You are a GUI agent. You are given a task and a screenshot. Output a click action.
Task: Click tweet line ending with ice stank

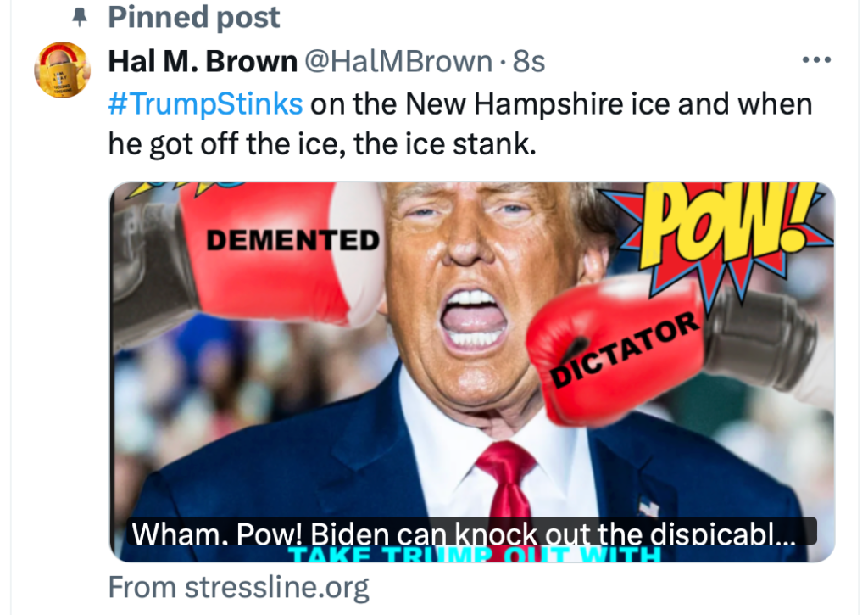[x=322, y=144]
